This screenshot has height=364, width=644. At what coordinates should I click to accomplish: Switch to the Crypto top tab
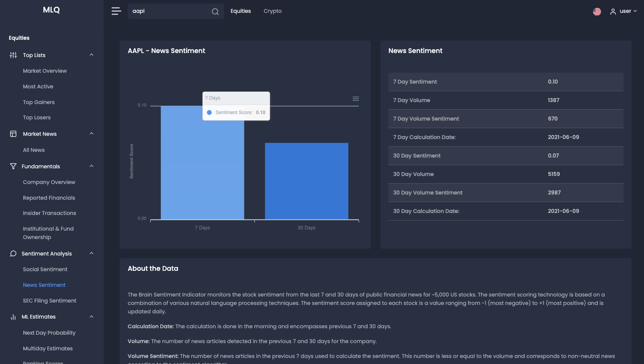coord(273,11)
